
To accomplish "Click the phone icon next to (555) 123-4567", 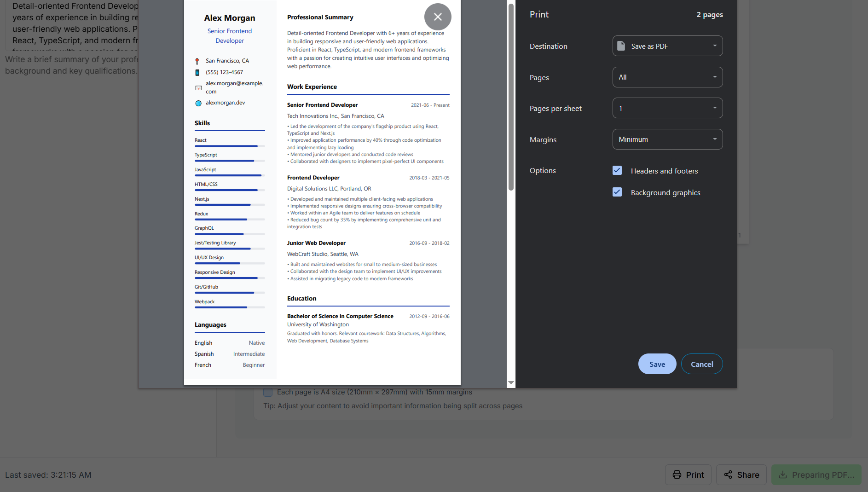I will pos(197,72).
